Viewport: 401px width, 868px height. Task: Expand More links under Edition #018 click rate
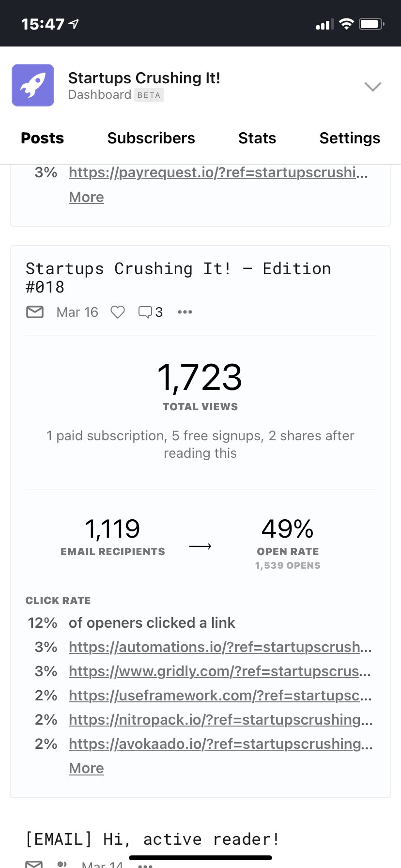[x=86, y=768]
